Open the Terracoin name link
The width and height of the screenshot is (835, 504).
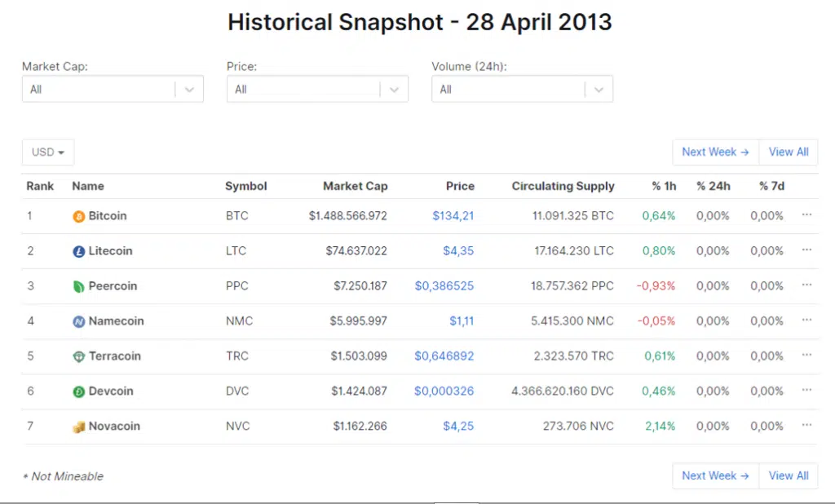pyautogui.click(x=114, y=356)
